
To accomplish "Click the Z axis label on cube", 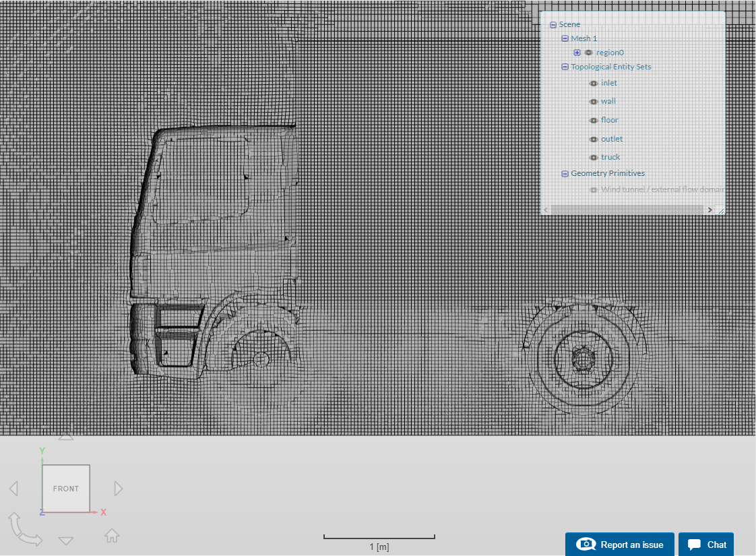I will coord(42,513).
